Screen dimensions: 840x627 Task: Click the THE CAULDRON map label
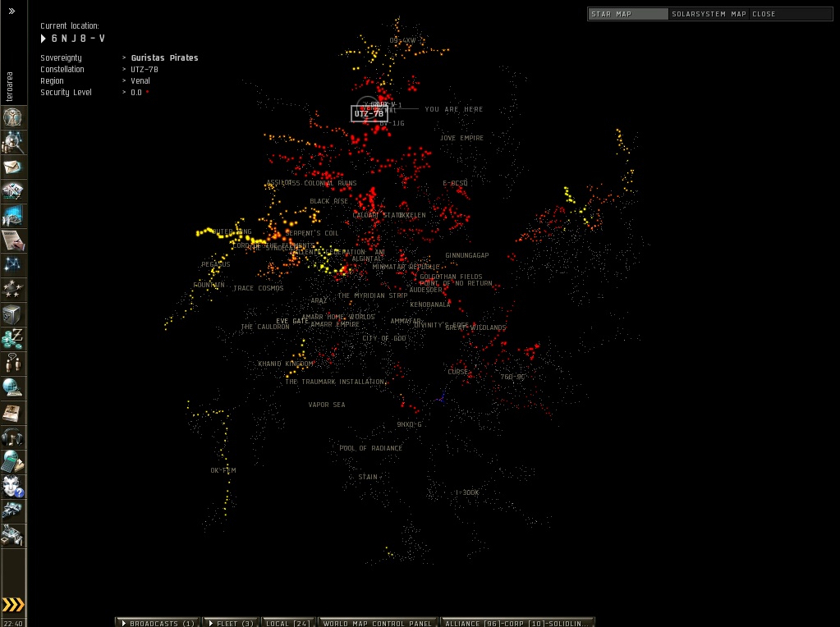tap(265, 327)
